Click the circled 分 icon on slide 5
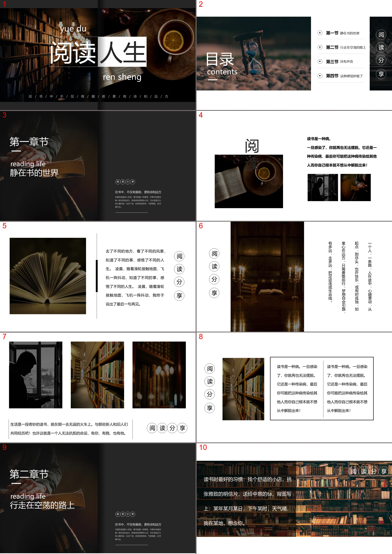This screenshot has width=392, height=554. coord(179,282)
